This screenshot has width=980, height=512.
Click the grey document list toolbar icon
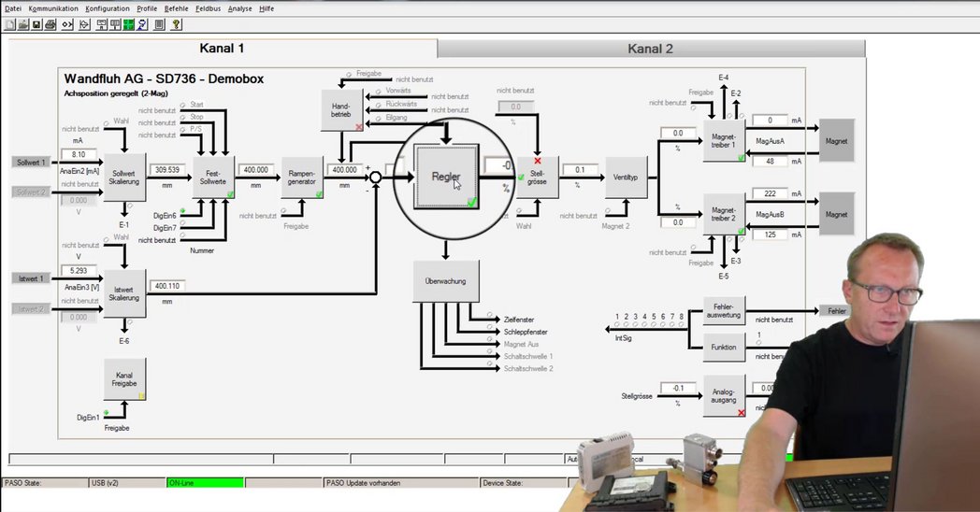click(159, 24)
